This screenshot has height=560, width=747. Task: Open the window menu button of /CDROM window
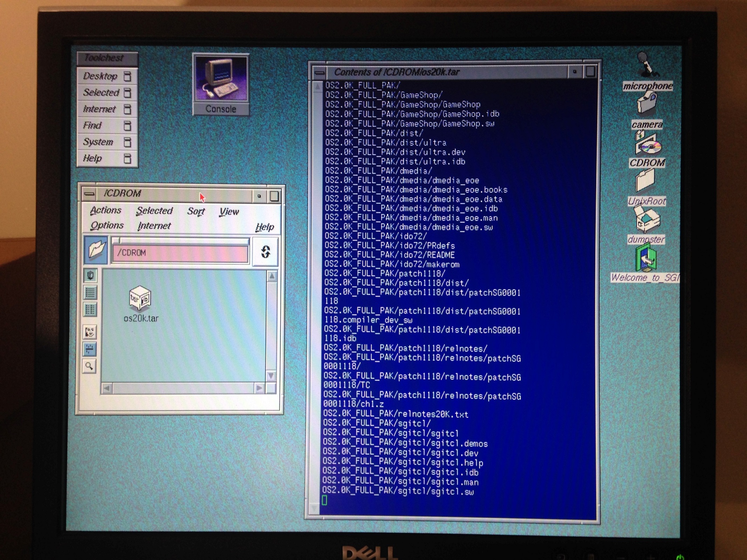90,194
